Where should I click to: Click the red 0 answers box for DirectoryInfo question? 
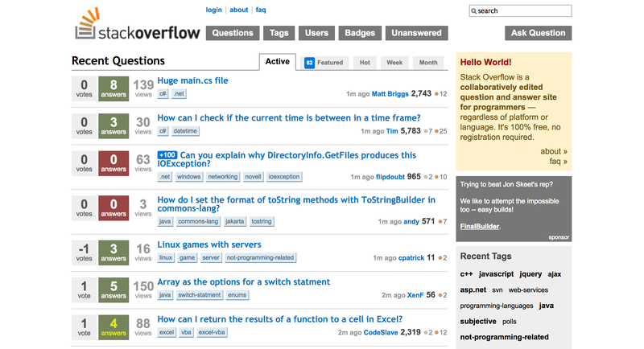pos(114,163)
